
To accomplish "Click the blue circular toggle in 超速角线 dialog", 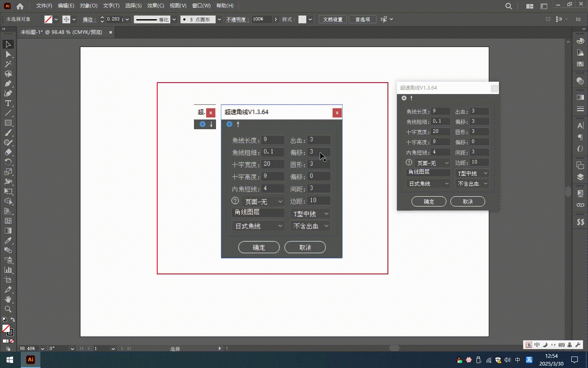I will tap(229, 124).
